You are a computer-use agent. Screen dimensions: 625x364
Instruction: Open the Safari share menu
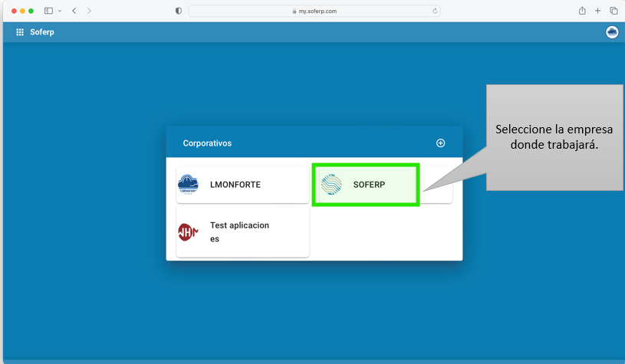[582, 11]
